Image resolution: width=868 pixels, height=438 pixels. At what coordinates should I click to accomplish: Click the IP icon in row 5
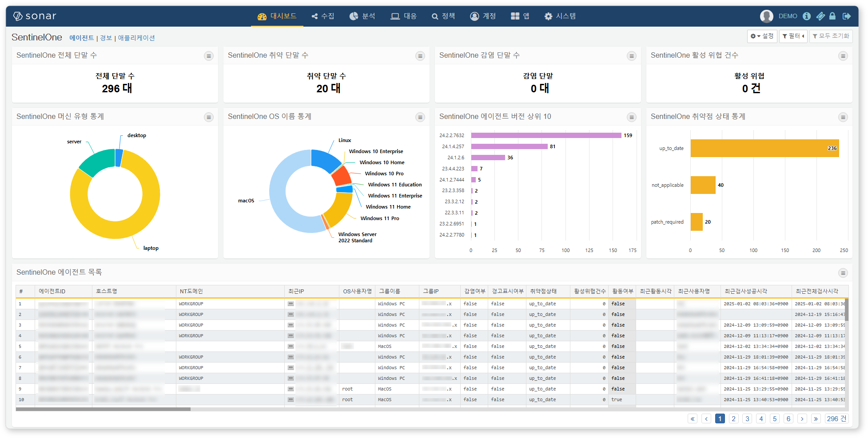click(x=291, y=346)
